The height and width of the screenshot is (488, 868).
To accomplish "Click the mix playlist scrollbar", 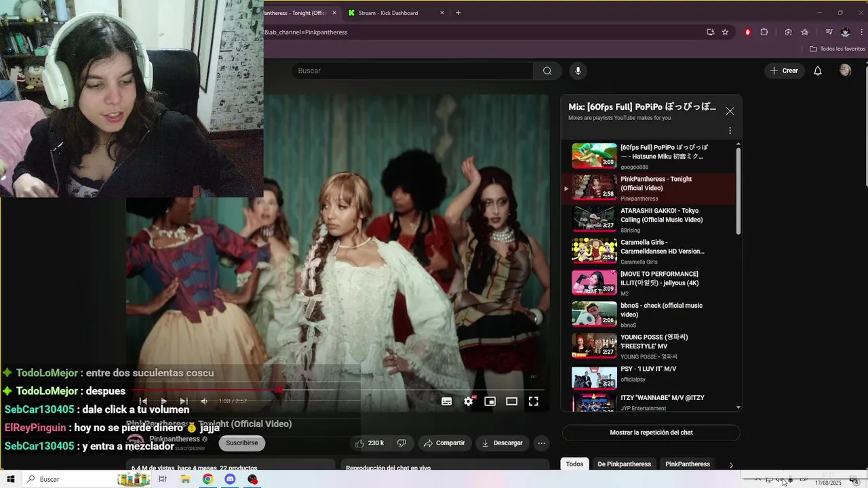I will point(738,191).
